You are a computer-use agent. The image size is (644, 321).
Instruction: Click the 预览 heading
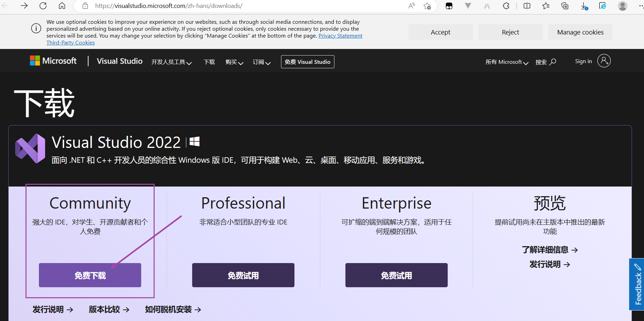tap(550, 203)
